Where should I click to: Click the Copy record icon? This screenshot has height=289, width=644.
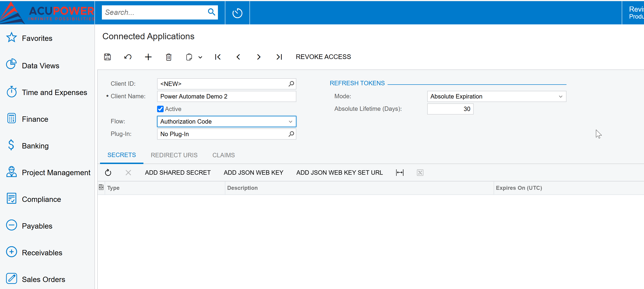[189, 57]
